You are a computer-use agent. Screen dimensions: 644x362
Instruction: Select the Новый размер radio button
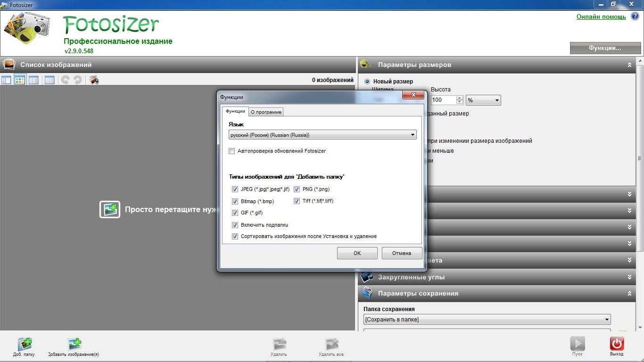[x=367, y=82]
